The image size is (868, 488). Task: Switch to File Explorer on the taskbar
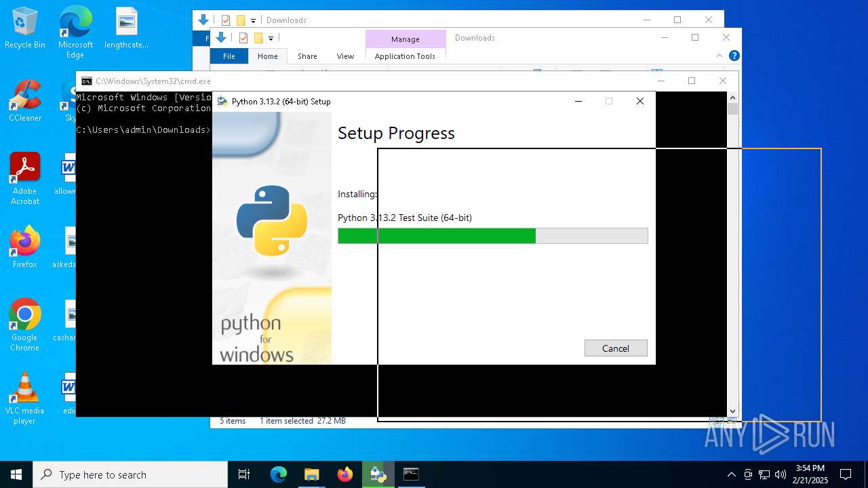point(311,474)
